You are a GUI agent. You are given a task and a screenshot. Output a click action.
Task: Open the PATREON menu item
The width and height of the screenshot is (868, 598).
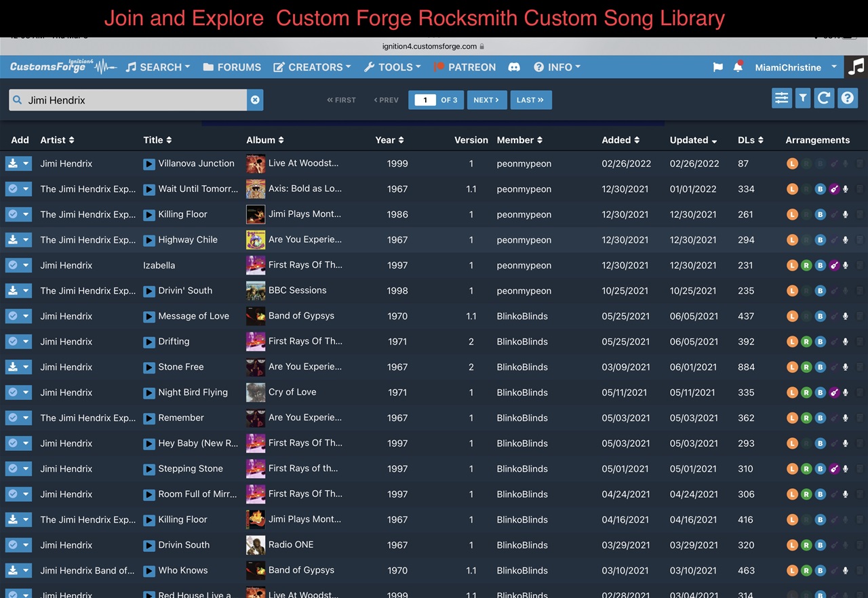coord(465,67)
